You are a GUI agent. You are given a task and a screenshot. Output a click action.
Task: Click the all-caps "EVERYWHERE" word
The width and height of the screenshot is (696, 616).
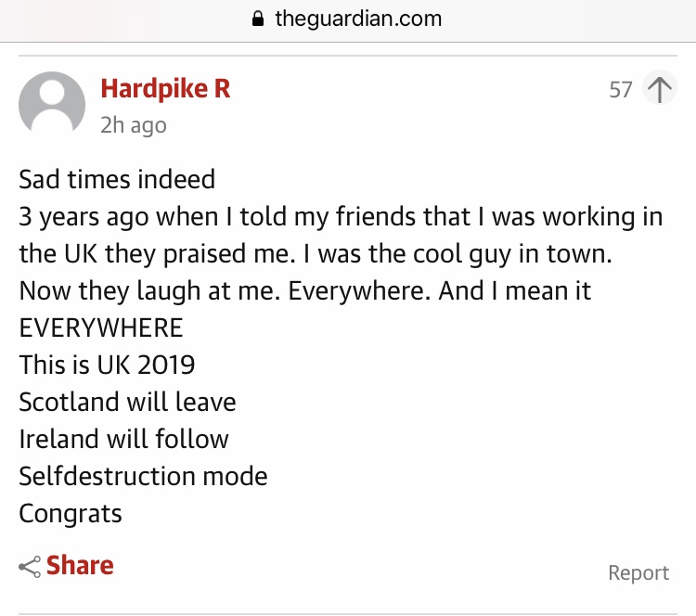point(101,327)
